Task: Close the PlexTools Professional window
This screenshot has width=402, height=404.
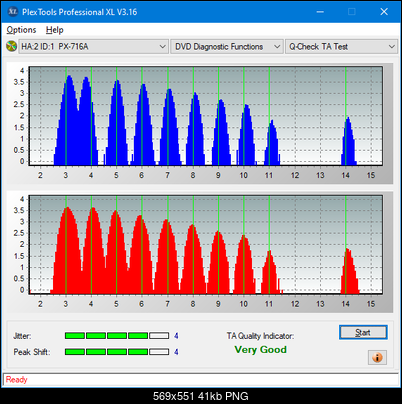Action: 384,12
